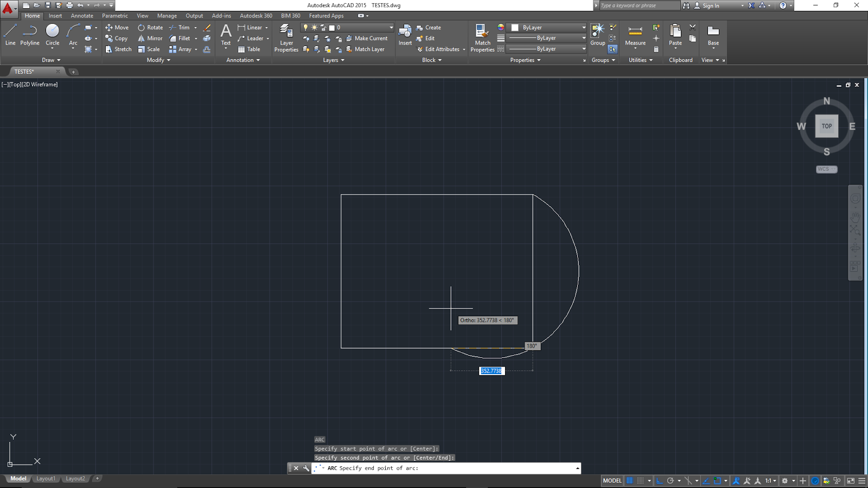Image resolution: width=868 pixels, height=488 pixels.
Task: Select the Mirror tool
Action: pyautogui.click(x=149, y=38)
